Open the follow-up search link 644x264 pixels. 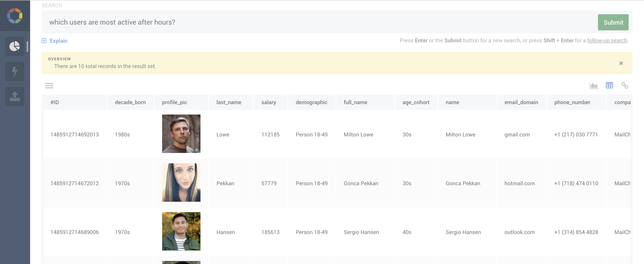coord(607,40)
